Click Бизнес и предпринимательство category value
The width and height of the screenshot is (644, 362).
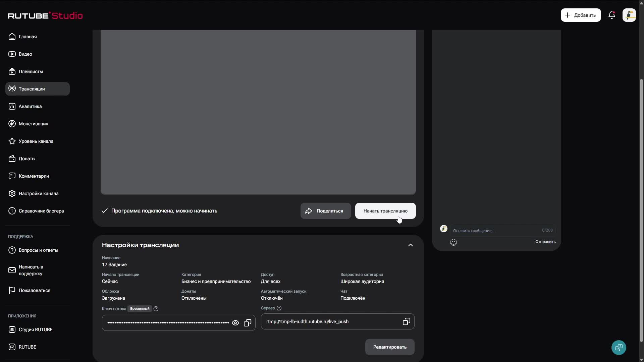pyautogui.click(x=216, y=281)
